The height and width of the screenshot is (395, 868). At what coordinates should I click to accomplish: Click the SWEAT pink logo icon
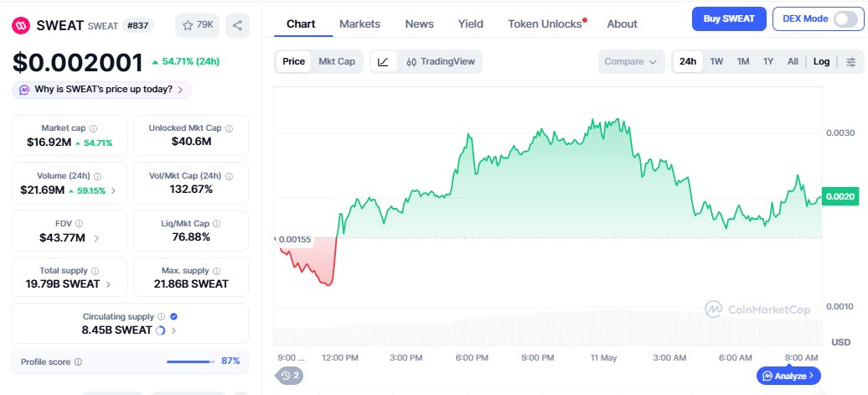click(x=21, y=25)
